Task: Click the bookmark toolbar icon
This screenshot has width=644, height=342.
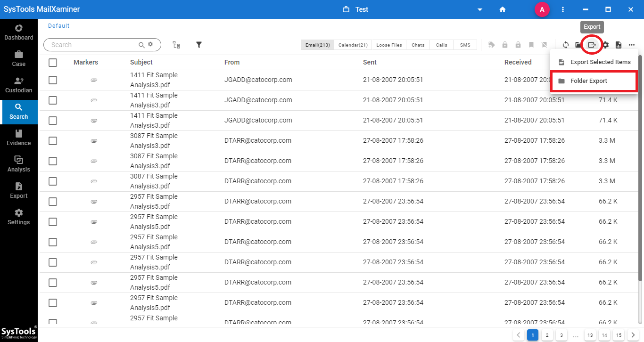Action: click(x=531, y=45)
